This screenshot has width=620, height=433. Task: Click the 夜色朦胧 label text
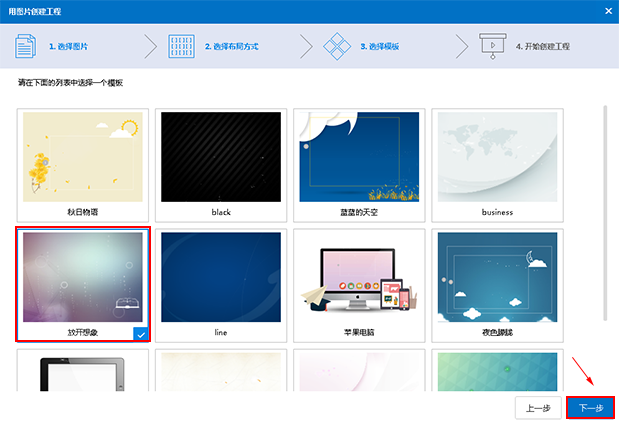pos(497,333)
